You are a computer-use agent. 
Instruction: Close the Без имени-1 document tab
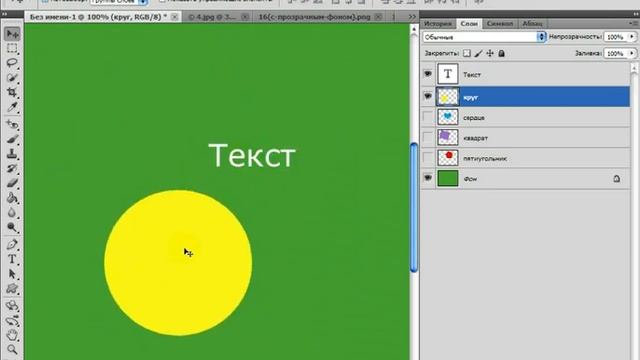pyautogui.click(x=175, y=17)
